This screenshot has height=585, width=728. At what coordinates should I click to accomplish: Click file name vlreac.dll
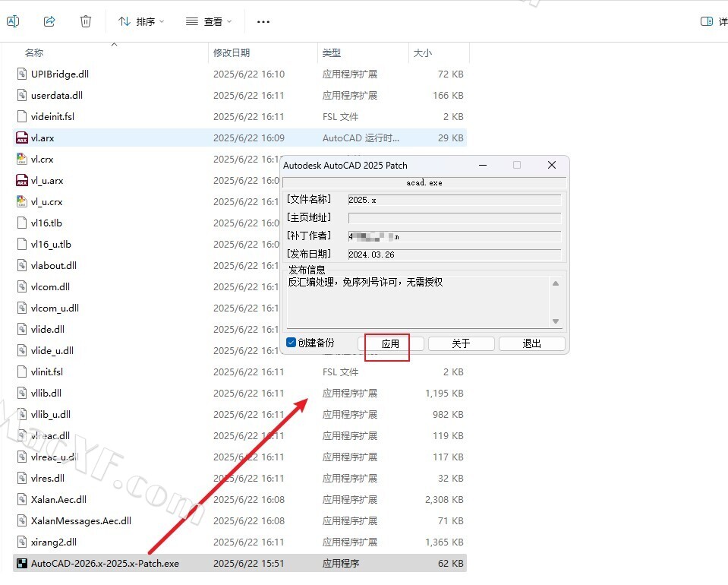[50, 436]
